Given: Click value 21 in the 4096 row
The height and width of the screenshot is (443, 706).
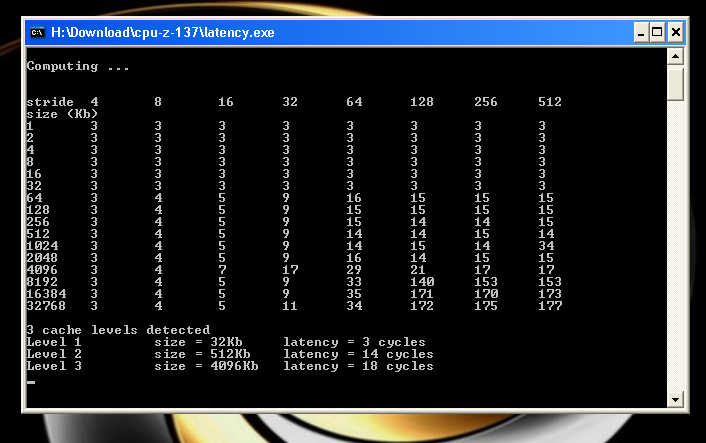Looking at the screenshot, I should click(418, 270).
